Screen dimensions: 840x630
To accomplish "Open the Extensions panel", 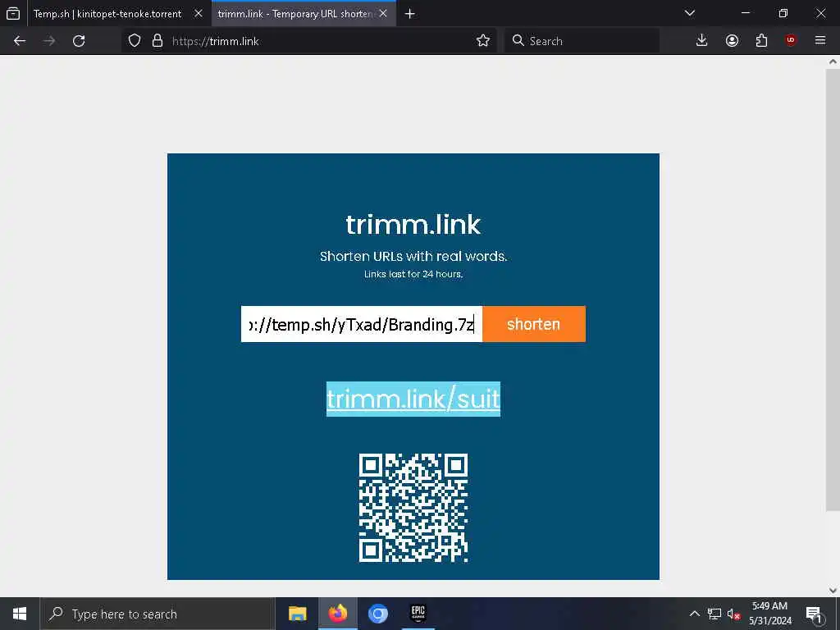I will click(761, 41).
